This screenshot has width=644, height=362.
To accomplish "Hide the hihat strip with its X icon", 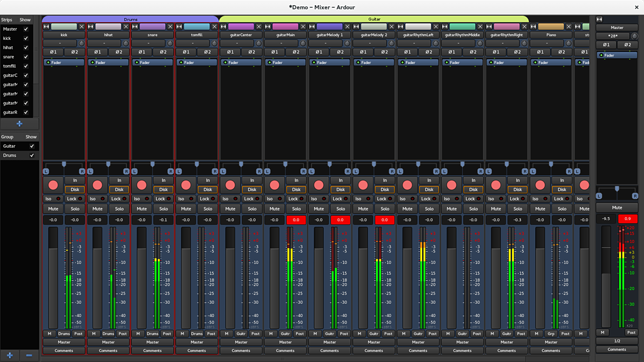I will tap(126, 27).
